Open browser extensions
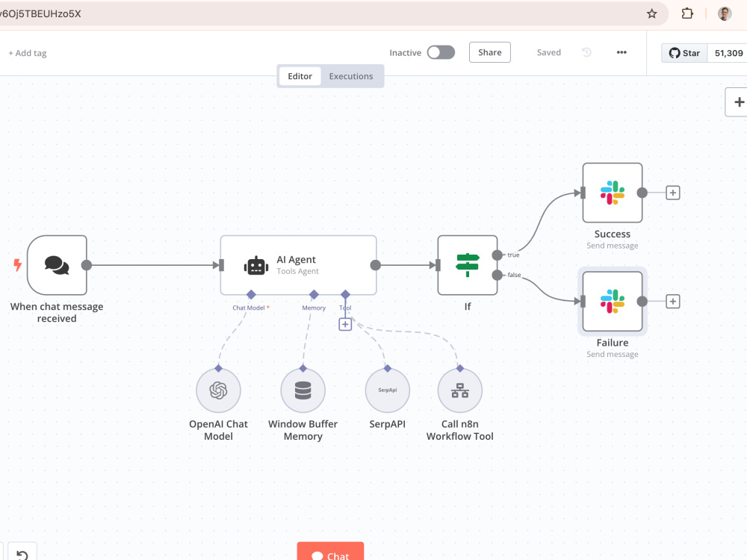The image size is (747, 560). coord(687,13)
